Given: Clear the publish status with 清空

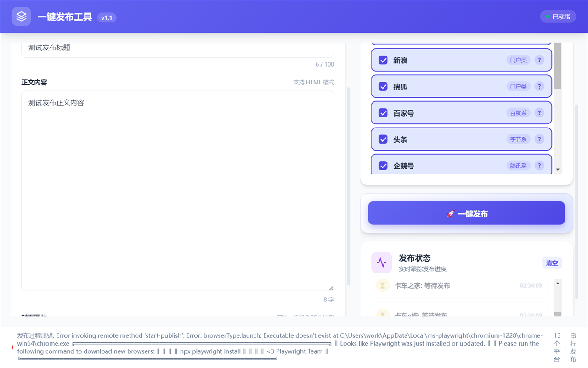Looking at the screenshot, I should coord(552,263).
